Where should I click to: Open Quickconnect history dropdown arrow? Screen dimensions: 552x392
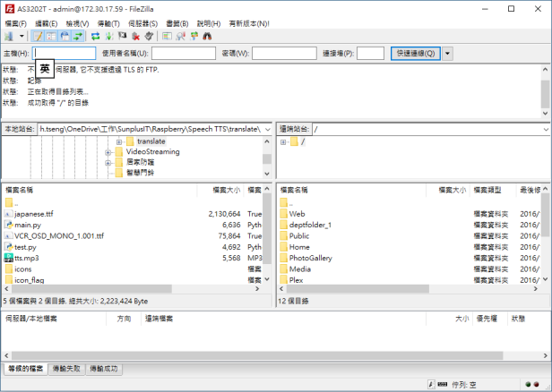(447, 54)
